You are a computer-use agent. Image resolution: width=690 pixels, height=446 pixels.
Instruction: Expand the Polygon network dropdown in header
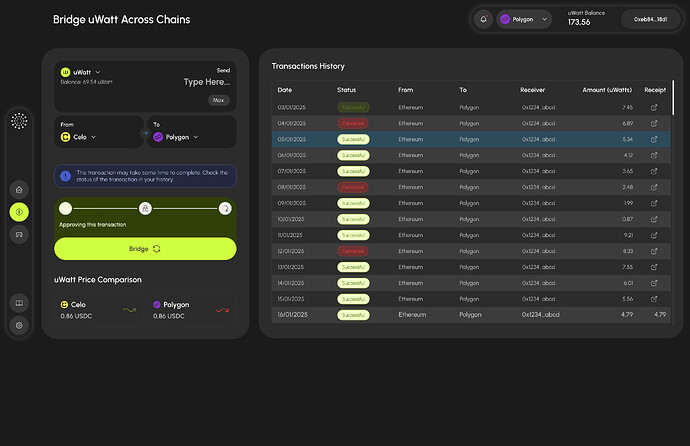click(x=525, y=19)
